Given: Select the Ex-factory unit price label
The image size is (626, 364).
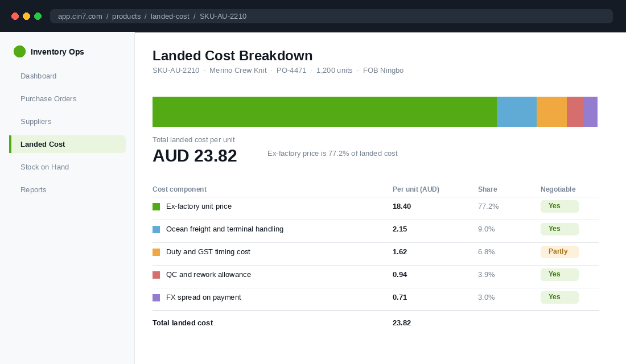Looking at the screenshot, I should pyautogui.click(x=199, y=206).
